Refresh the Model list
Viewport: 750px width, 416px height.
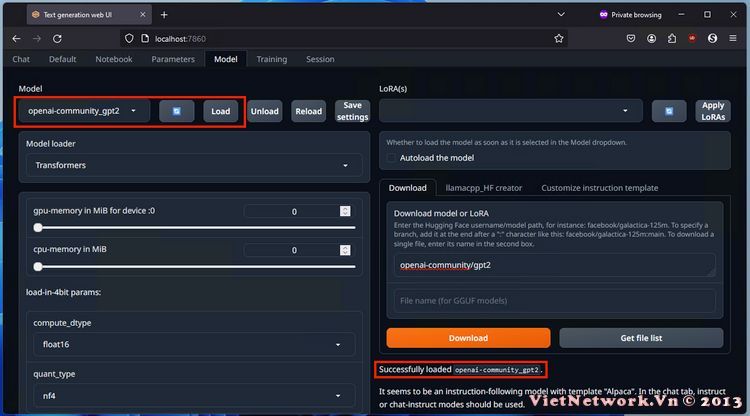[x=176, y=111]
